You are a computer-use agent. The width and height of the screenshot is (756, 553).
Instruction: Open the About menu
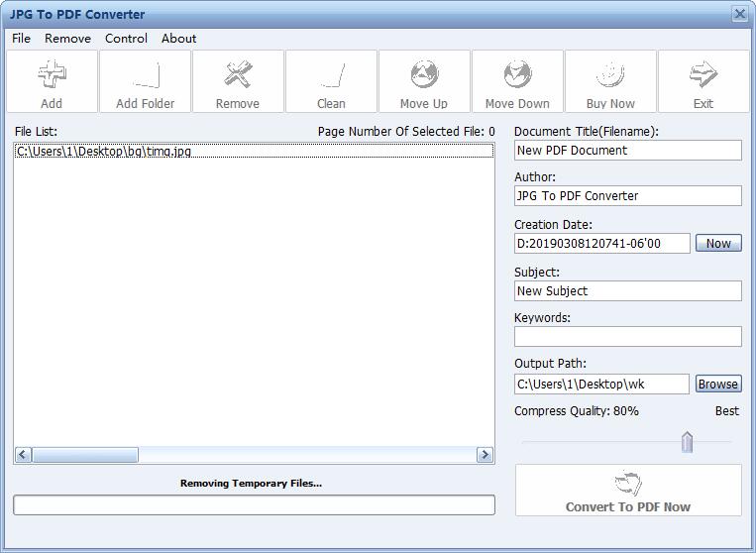(x=178, y=39)
